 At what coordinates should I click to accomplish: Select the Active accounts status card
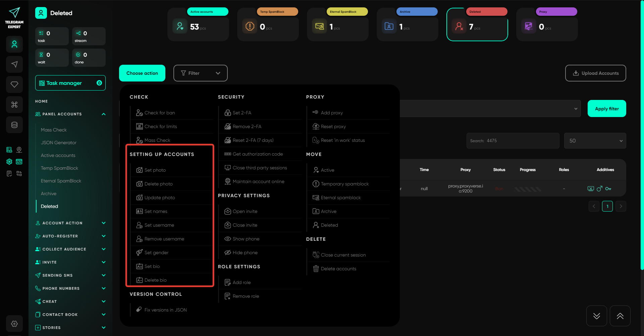[198, 24]
